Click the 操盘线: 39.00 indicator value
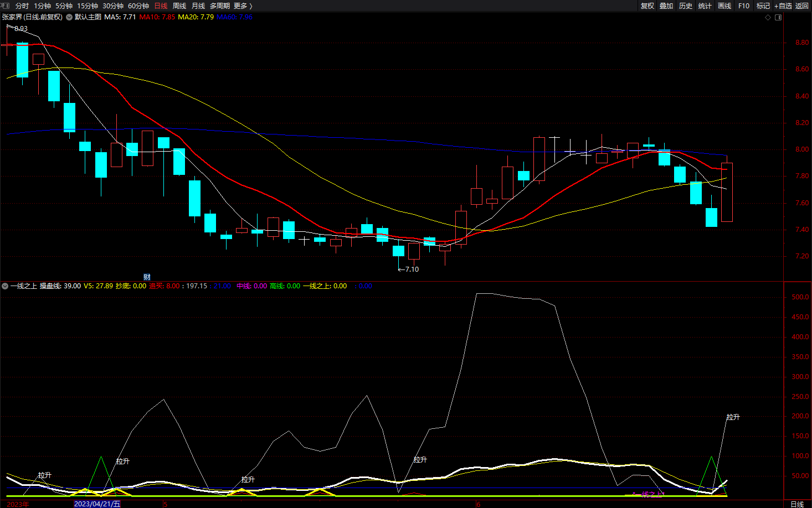Viewport: 812px width, 508px height. point(60,286)
